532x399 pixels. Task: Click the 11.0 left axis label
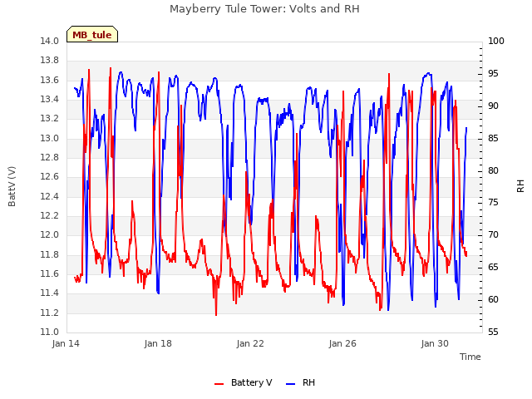[x=50, y=332]
